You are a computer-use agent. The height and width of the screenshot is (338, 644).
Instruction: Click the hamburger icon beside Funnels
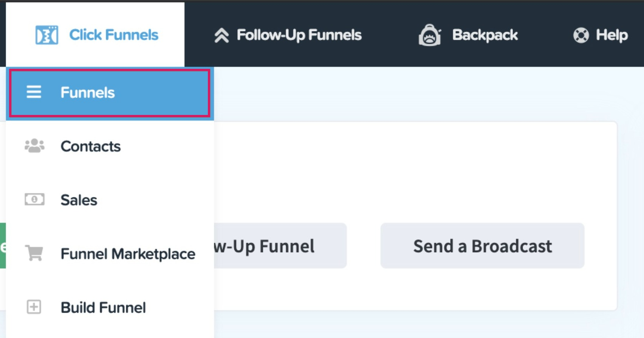34,92
